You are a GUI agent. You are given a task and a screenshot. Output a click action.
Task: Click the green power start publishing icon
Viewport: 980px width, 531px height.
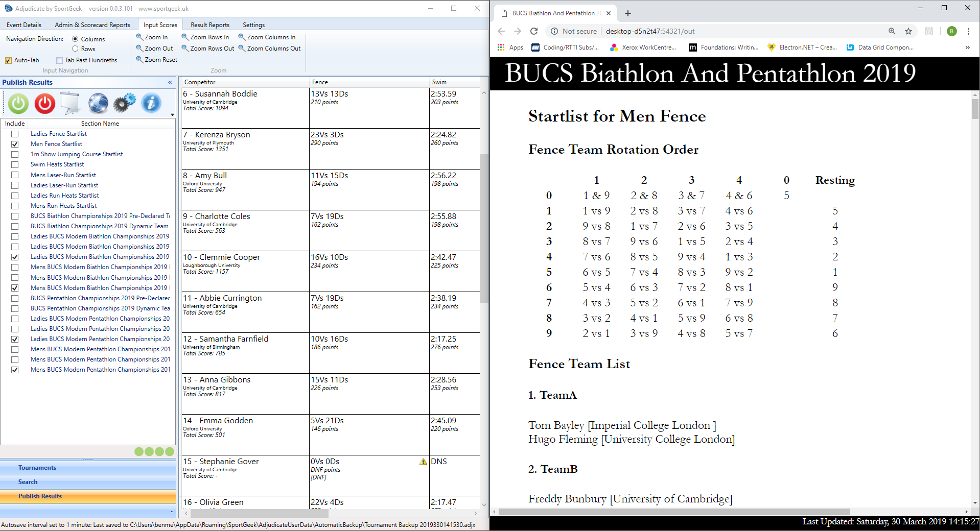18,104
